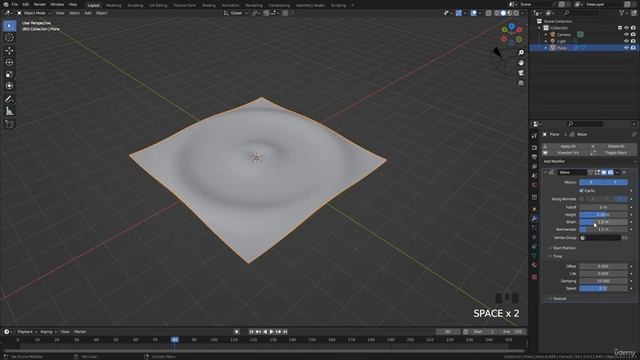The width and height of the screenshot is (640, 360).
Task: Toggle Camera visibility eye in outliner
Action: click(x=626, y=34)
